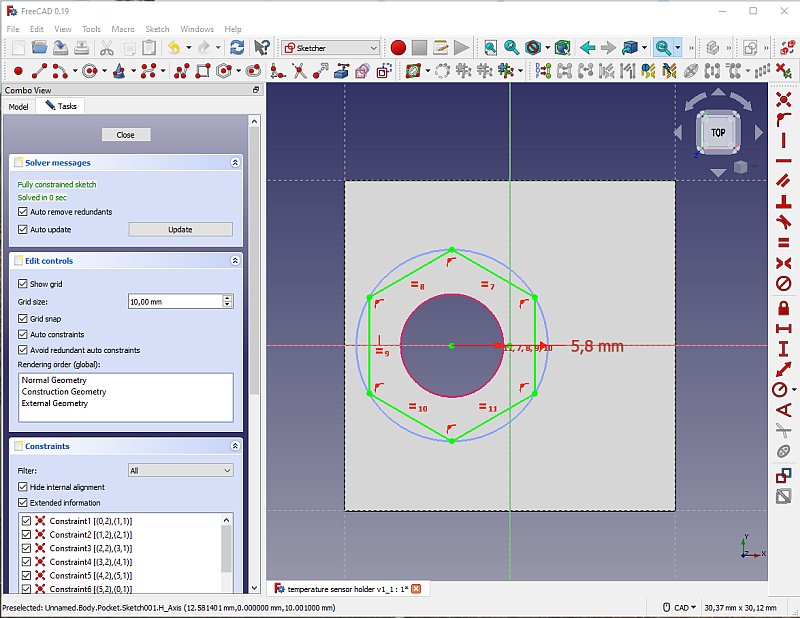This screenshot has width=800, height=618.
Task: Start macro recording with red circle
Action: [x=398, y=48]
